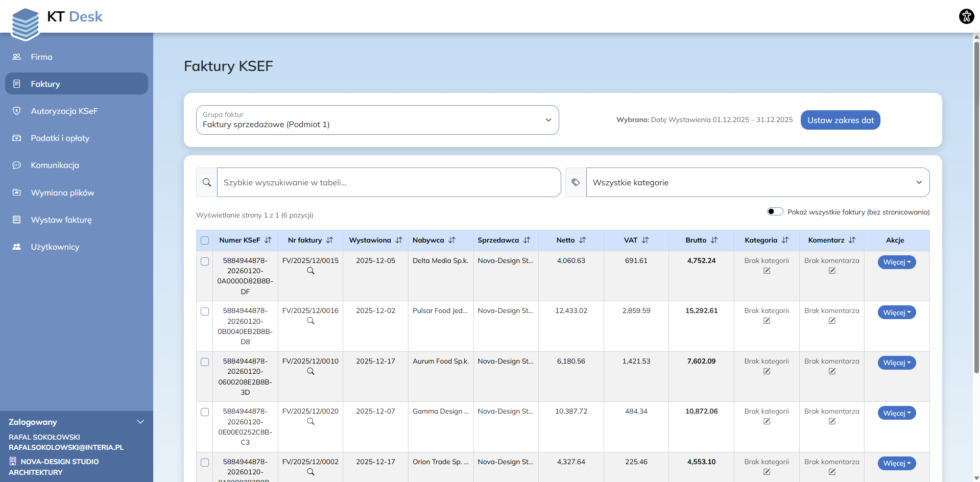980x482 pixels.
Task: Open the Grupa faktur dropdown
Action: coord(377,120)
